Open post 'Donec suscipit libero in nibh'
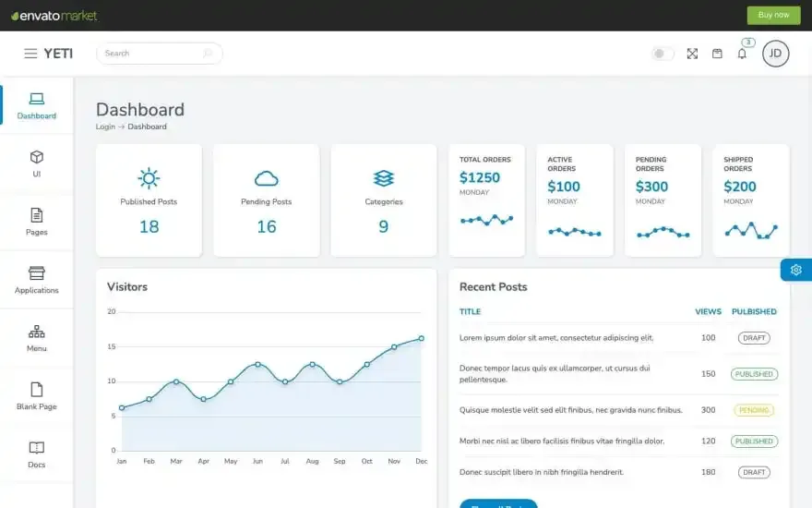Screen dimensions: 812x508 (x=542, y=472)
